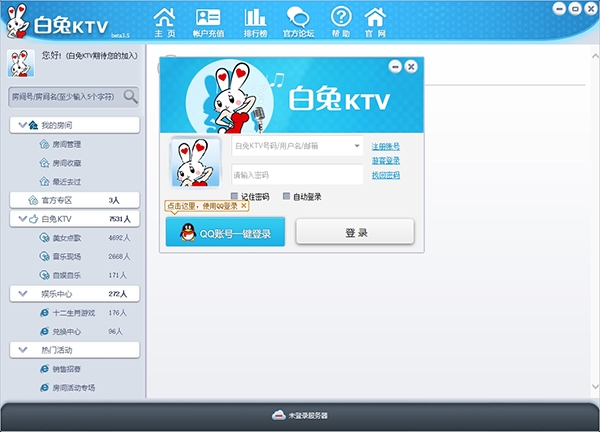
Task: Open 房间收藏 room favorites
Action: (x=67, y=163)
